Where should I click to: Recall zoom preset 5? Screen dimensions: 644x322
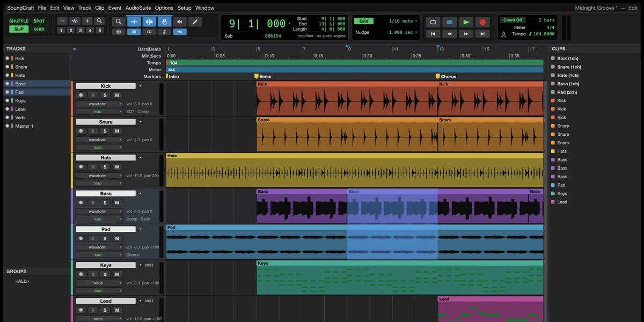(x=100, y=31)
